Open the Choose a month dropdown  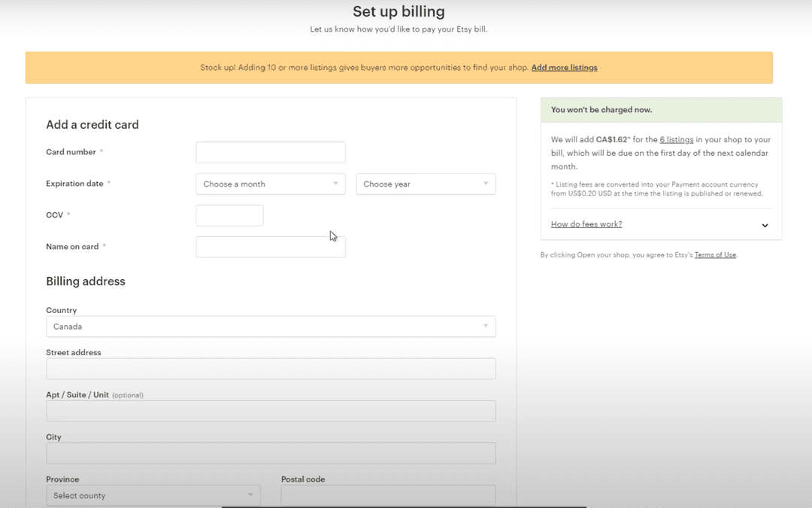click(271, 184)
